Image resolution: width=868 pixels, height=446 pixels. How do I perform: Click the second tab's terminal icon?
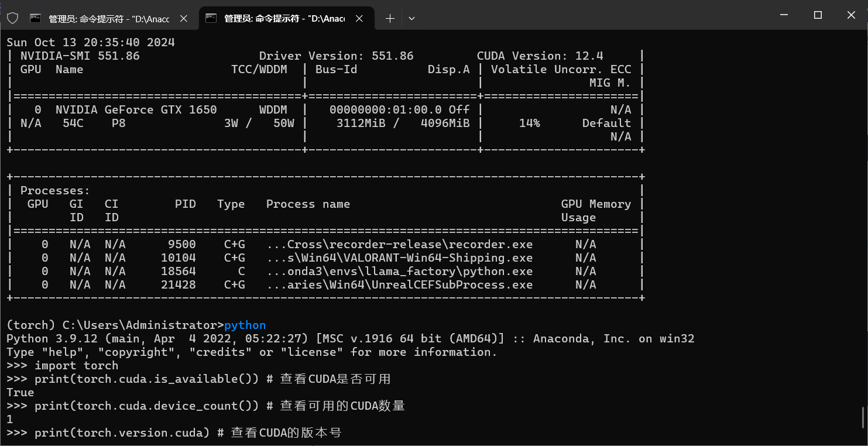[211, 18]
